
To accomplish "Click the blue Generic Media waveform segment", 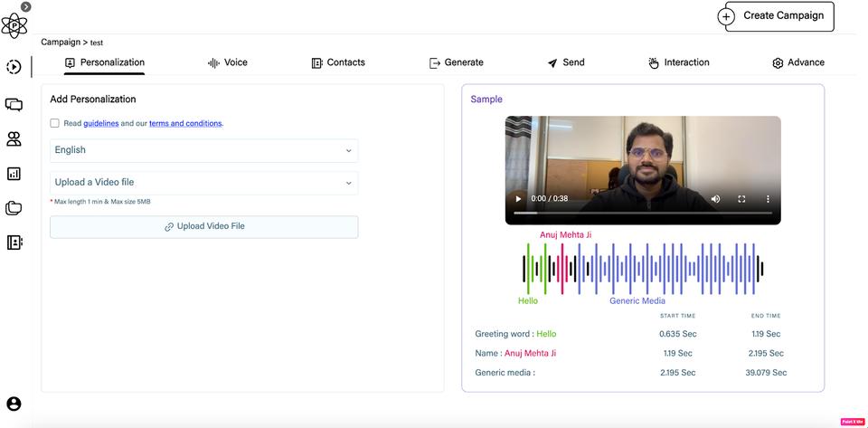I will [x=667, y=269].
